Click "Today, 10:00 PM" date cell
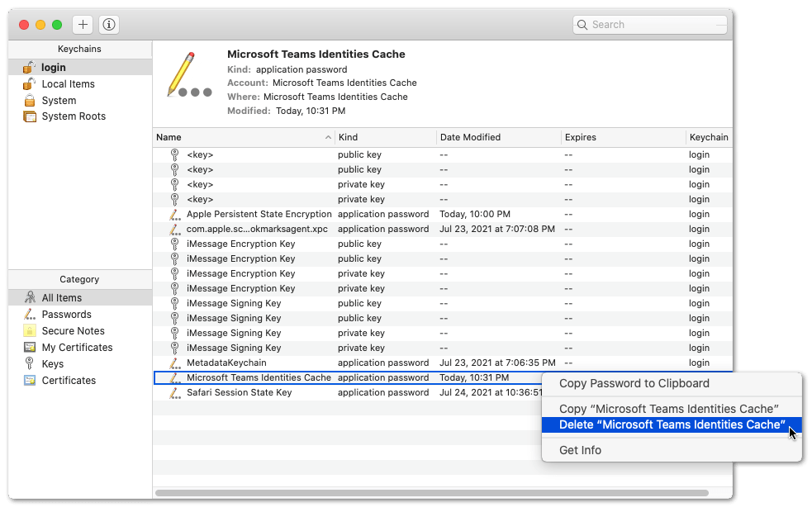812x512 pixels. click(x=475, y=215)
